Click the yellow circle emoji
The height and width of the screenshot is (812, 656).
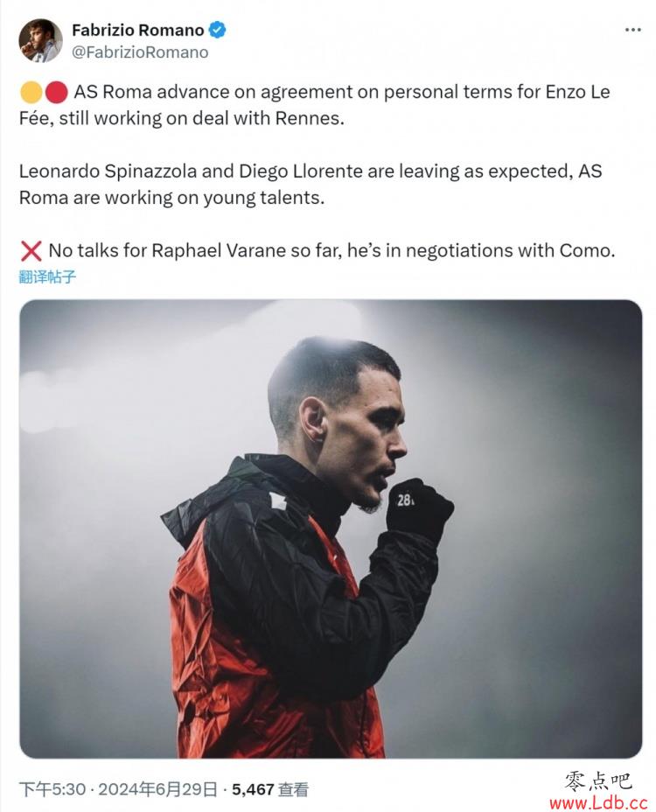(31, 92)
